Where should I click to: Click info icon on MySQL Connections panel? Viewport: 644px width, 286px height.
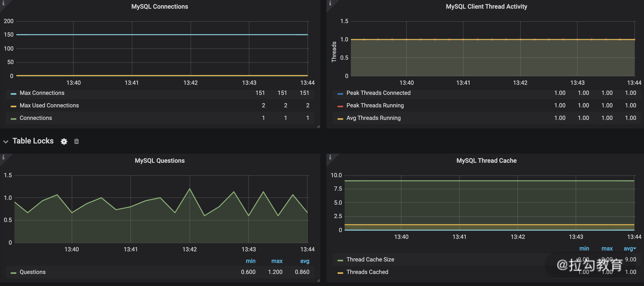point(3,3)
